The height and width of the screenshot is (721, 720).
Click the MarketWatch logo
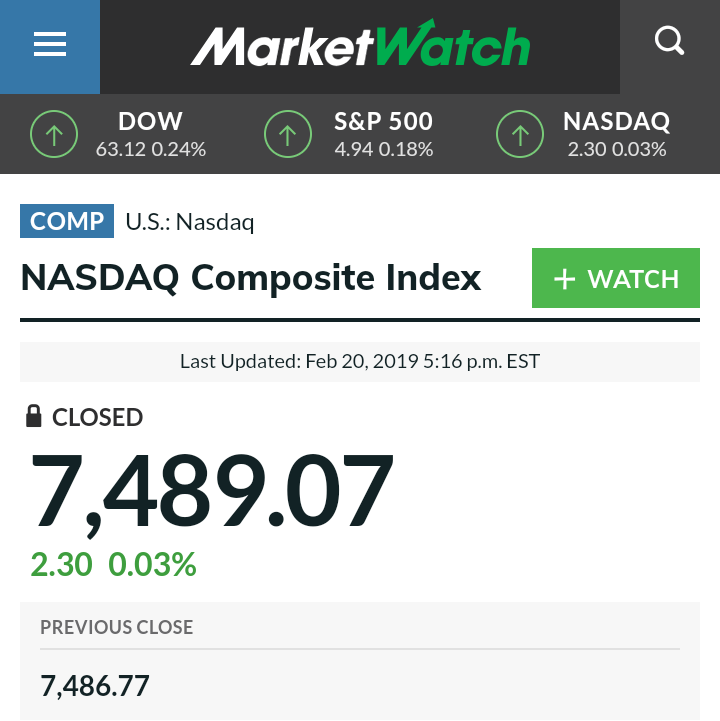(360, 43)
